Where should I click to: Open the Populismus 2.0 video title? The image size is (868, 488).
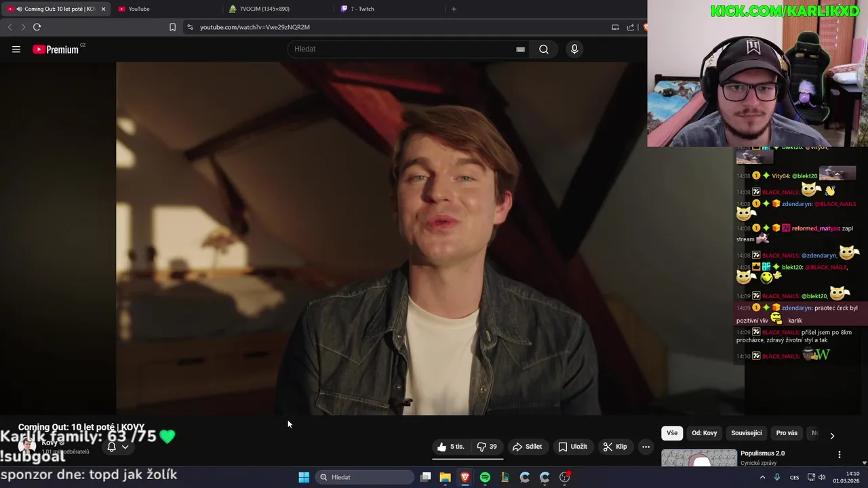click(762, 453)
